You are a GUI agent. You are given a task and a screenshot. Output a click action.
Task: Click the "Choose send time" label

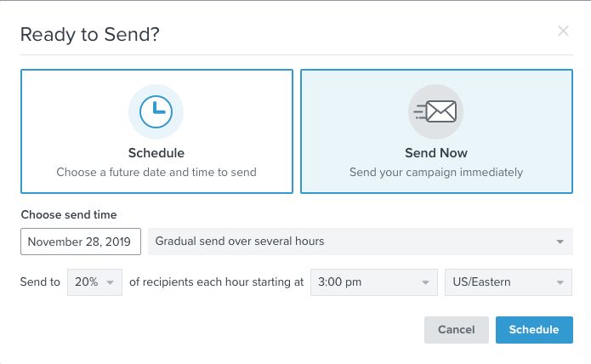pos(69,215)
